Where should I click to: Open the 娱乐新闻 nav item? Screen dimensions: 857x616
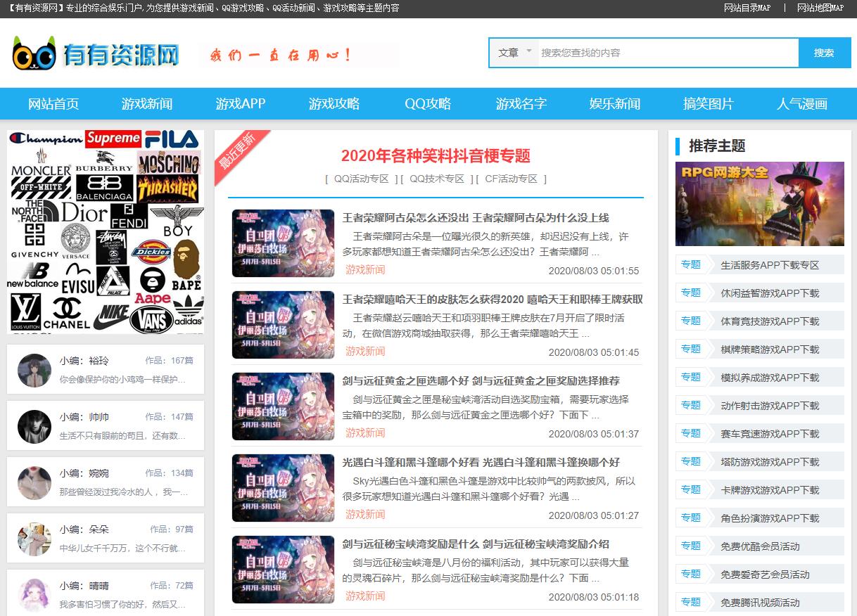(615, 104)
